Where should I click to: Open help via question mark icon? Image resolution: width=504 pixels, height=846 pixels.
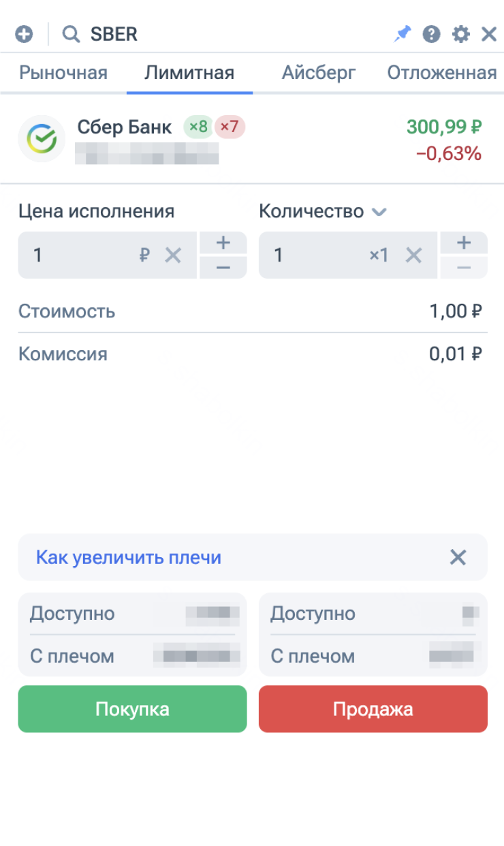pos(431,34)
